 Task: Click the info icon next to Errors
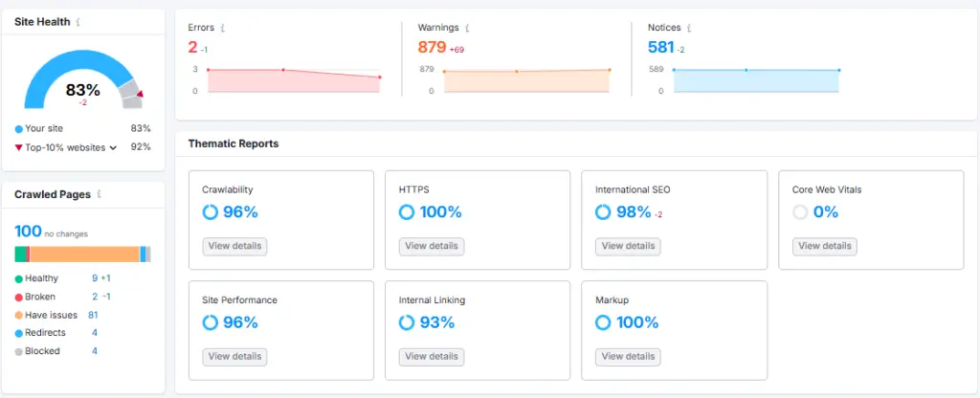click(x=222, y=29)
